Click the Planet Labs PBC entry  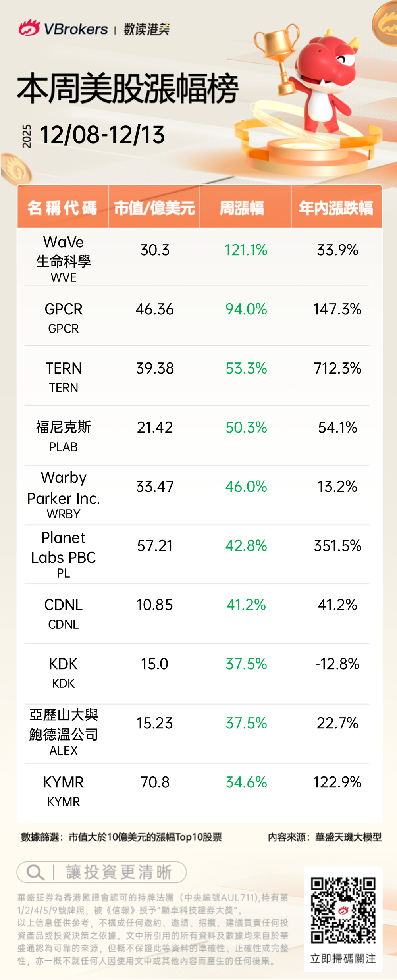64,548
